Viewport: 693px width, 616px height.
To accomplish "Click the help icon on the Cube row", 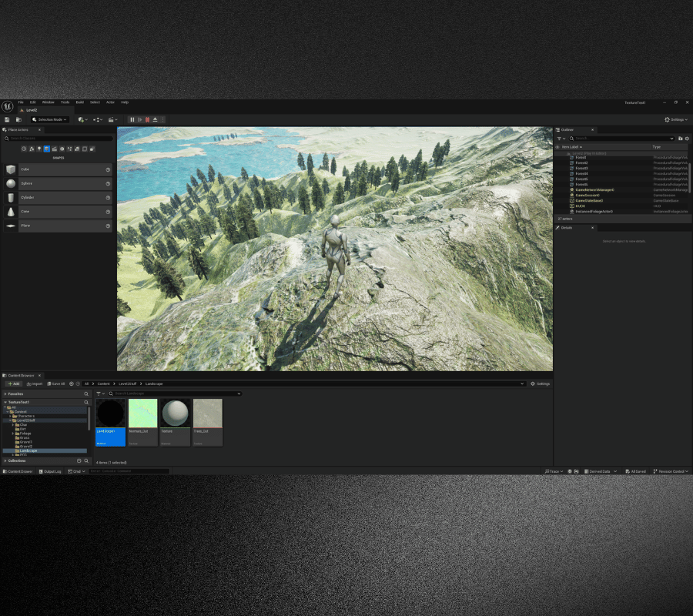I will click(108, 169).
